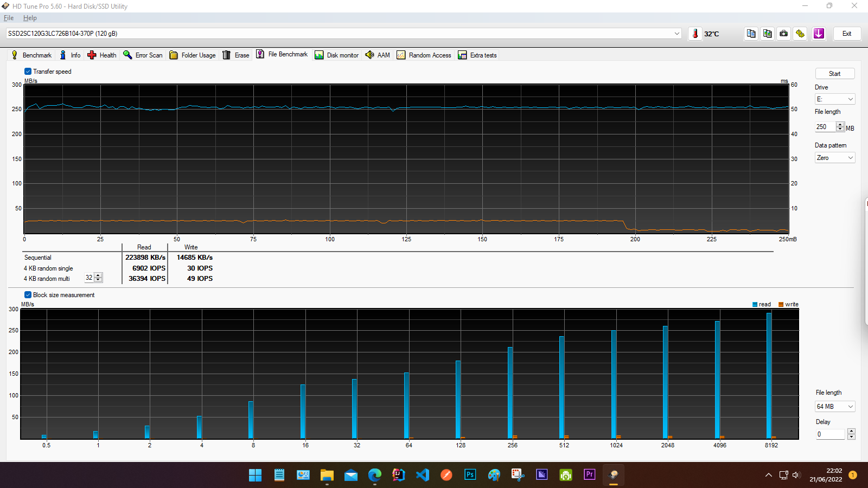Image resolution: width=868 pixels, height=488 pixels.
Task: Open Postman orange icon in taskbar
Action: [x=446, y=475]
